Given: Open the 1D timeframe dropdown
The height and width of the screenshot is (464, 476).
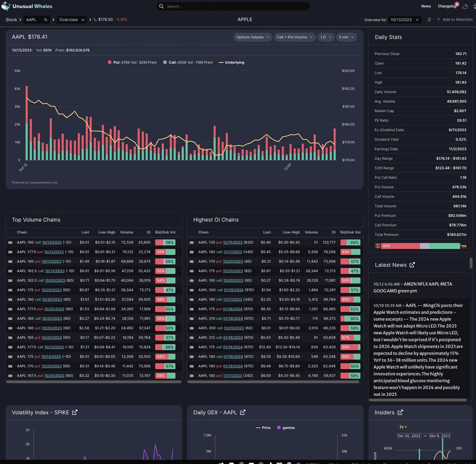Looking at the screenshot, I should (x=325, y=37).
